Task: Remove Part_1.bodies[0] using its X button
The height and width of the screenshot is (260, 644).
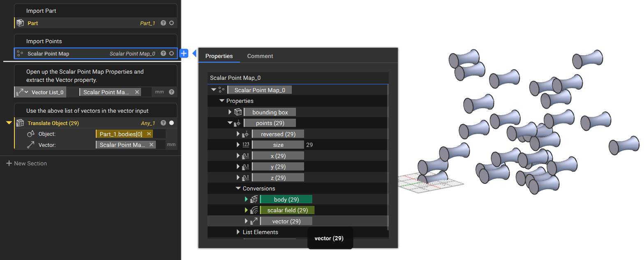Action: 149,134
